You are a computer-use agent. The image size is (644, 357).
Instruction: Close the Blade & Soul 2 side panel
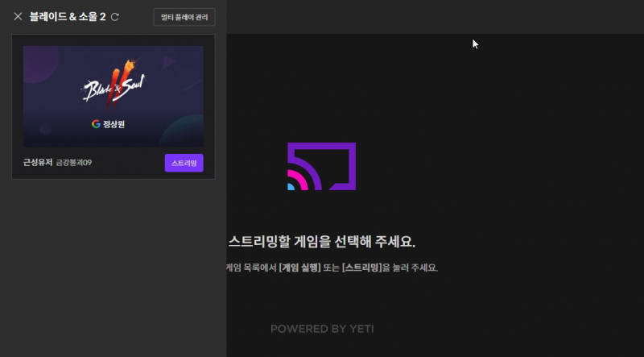point(18,16)
